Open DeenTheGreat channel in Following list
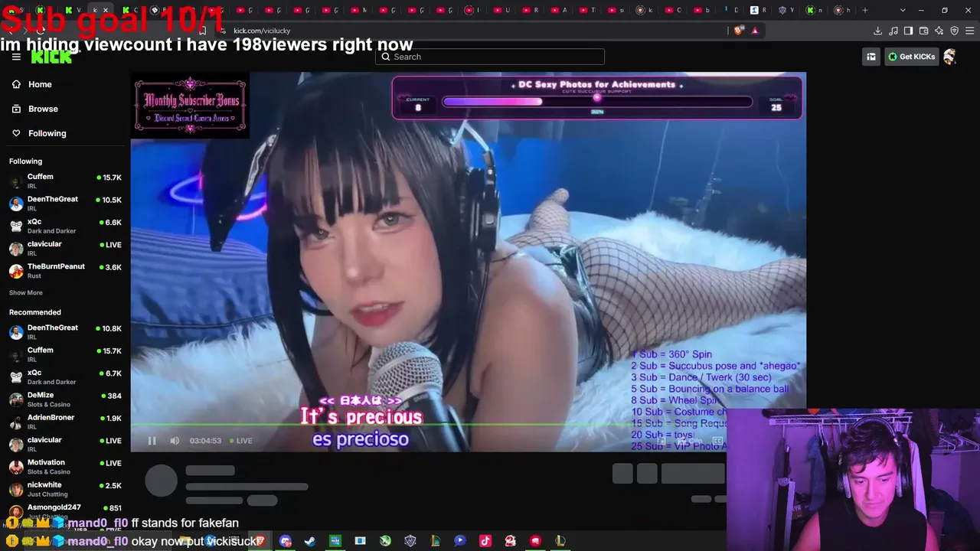Screen dimensions: 980x551 click(x=65, y=204)
